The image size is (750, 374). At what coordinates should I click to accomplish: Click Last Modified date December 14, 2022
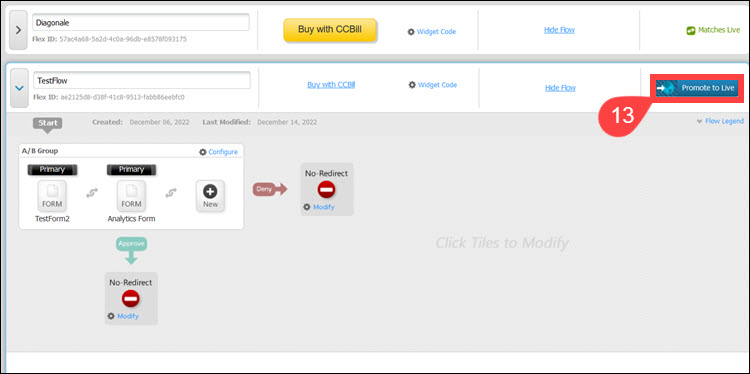pos(287,122)
